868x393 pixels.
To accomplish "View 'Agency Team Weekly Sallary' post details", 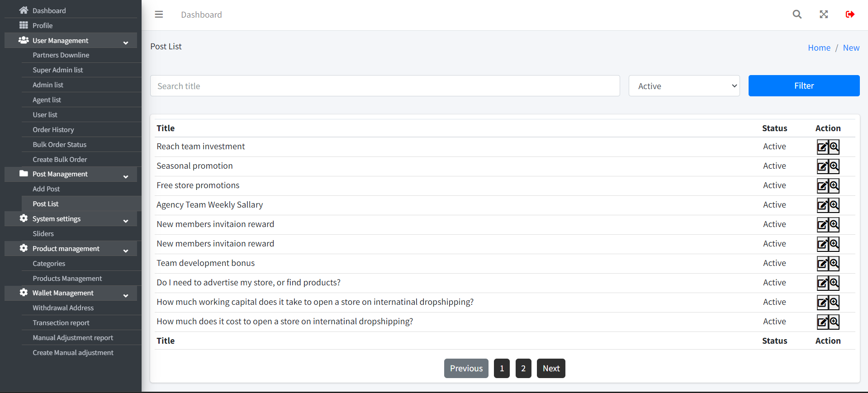I will 834,205.
